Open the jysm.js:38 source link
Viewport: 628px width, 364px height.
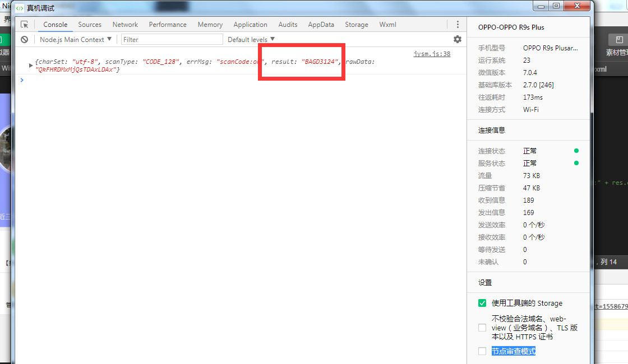tap(432, 54)
